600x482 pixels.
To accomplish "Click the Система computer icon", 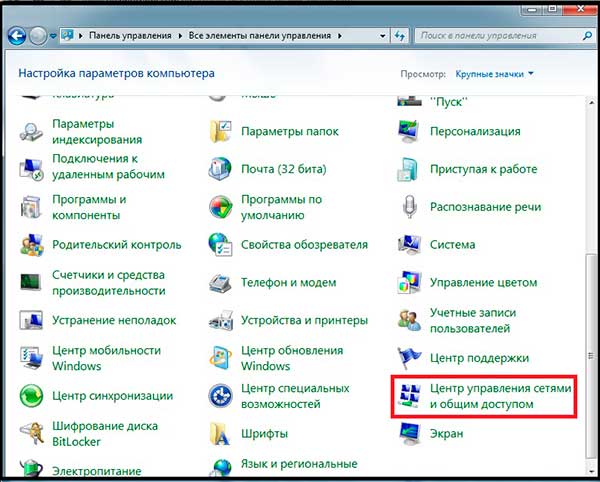I will click(x=409, y=245).
